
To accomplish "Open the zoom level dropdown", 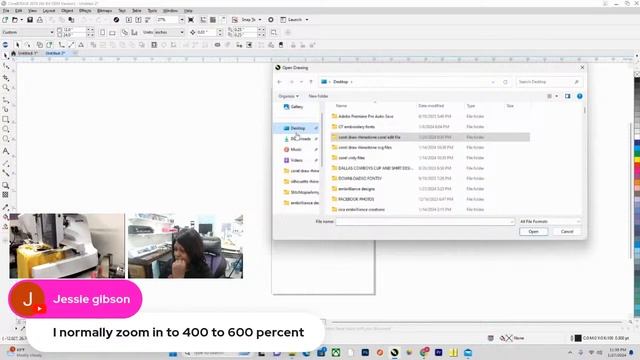I will [182, 20].
